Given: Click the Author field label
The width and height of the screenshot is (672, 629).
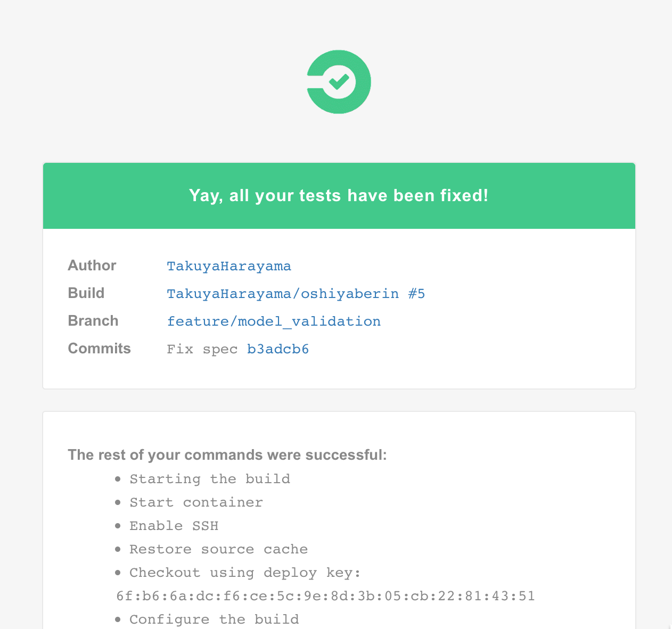Looking at the screenshot, I should 92,266.
